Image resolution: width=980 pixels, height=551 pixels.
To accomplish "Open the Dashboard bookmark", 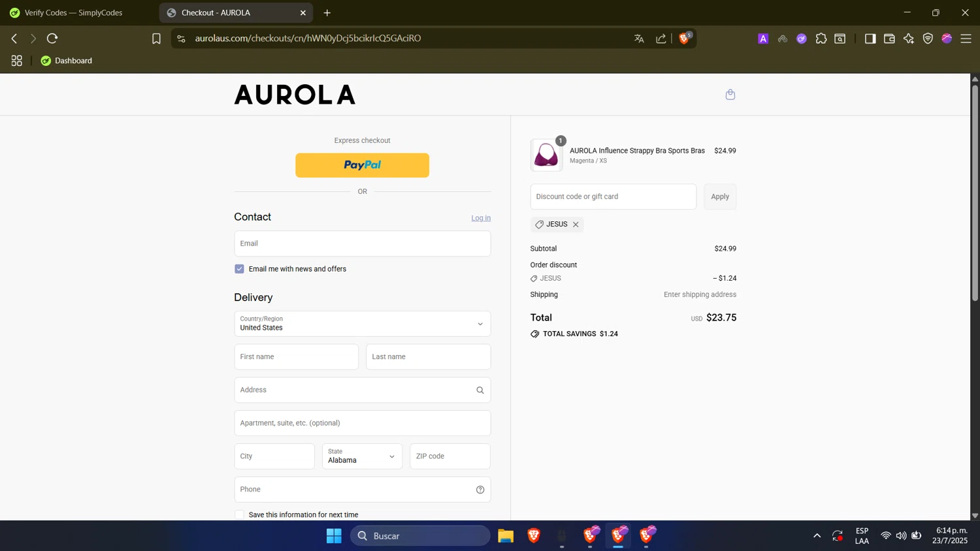I will [66, 61].
